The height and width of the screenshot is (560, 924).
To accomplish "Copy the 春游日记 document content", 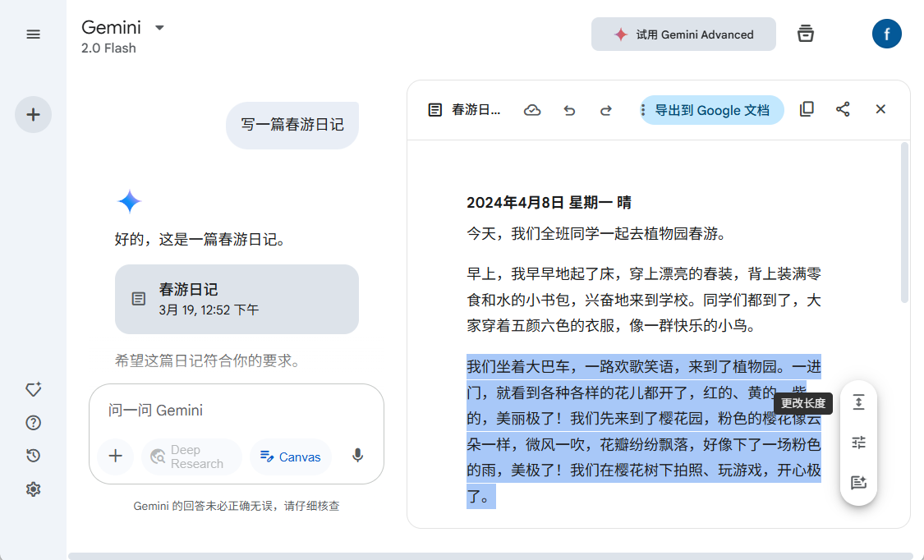I will tap(807, 108).
